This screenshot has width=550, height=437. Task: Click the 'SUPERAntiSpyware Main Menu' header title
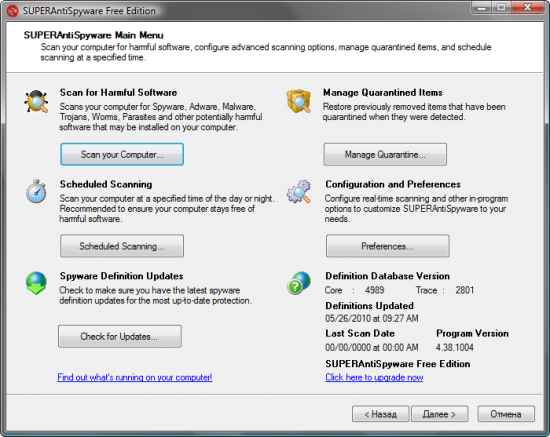click(94, 35)
